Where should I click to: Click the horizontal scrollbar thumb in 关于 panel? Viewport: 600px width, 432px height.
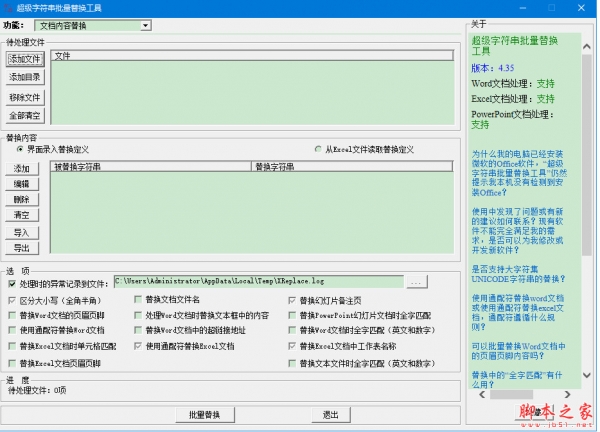[511, 395]
